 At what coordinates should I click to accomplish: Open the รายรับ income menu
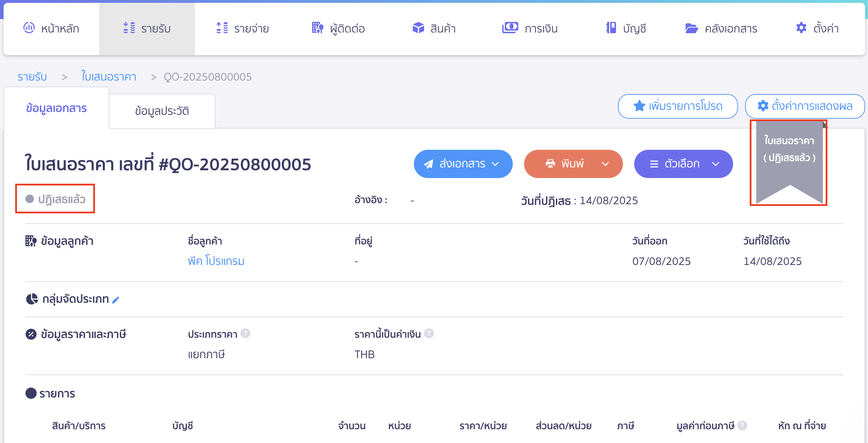(147, 28)
